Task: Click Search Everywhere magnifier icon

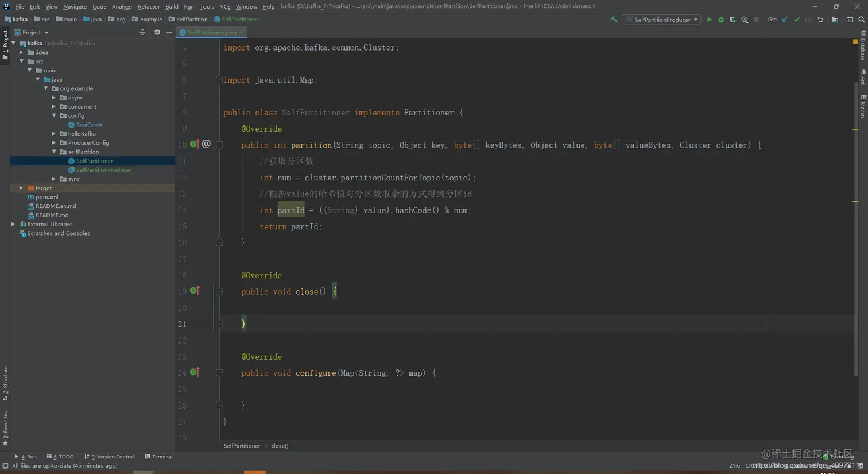Action: 862,20
